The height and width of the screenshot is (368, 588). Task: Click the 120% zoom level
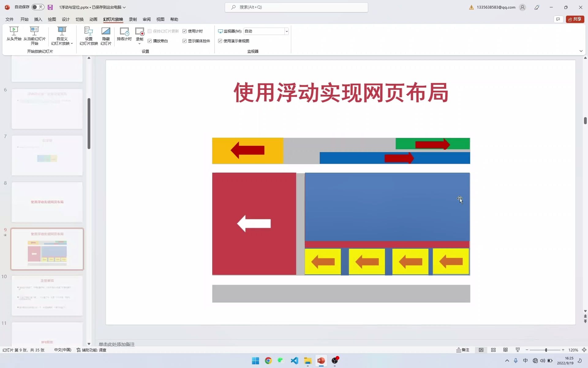click(573, 350)
